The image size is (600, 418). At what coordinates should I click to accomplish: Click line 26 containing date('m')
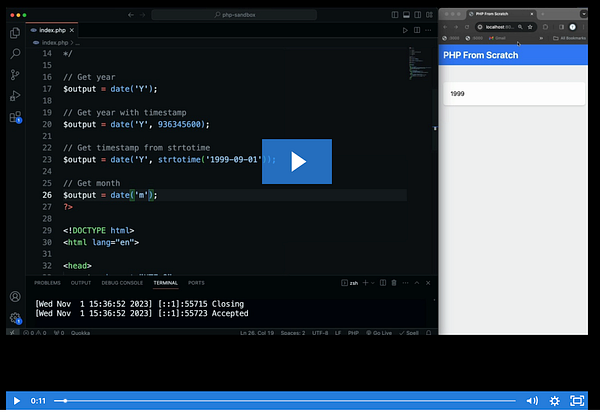(235, 195)
